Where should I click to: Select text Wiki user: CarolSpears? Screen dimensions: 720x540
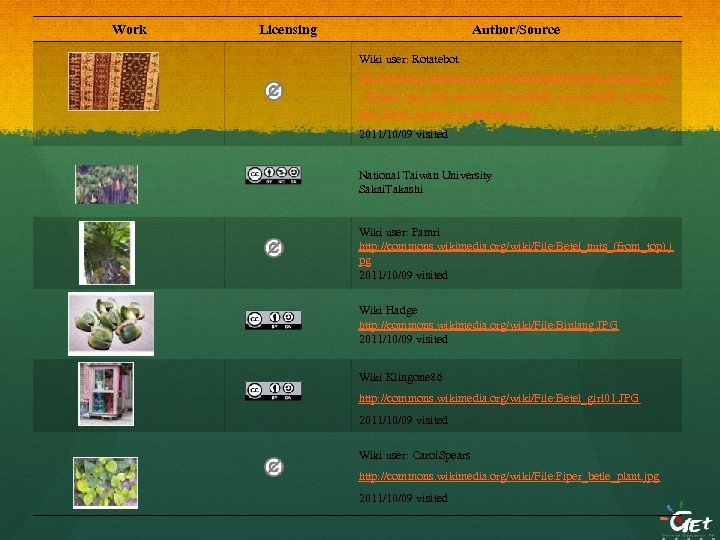click(415, 456)
